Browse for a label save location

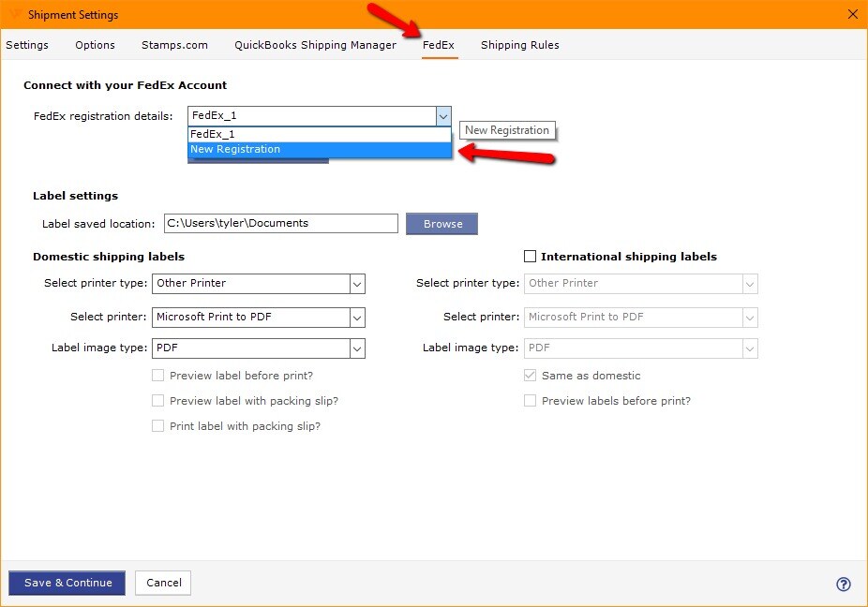point(441,224)
